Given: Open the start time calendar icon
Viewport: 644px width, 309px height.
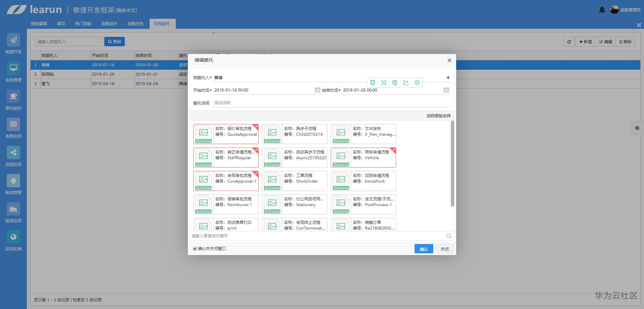Looking at the screenshot, I should (x=317, y=90).
